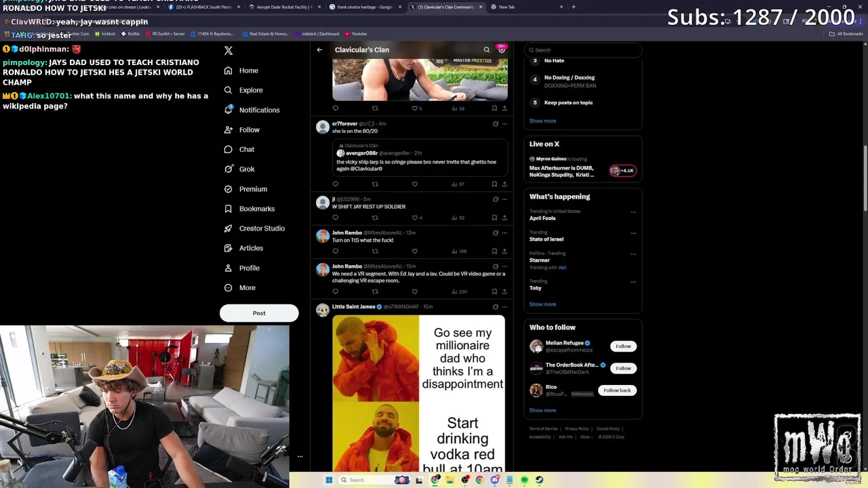Open the more menu on Little Saint James post

click(x=504, y=307)
